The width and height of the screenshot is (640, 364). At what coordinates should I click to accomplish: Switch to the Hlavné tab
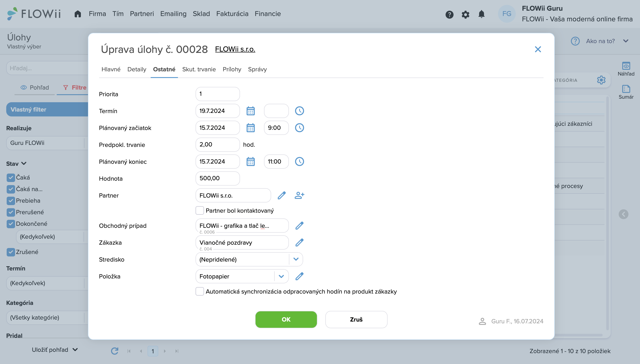111,69
